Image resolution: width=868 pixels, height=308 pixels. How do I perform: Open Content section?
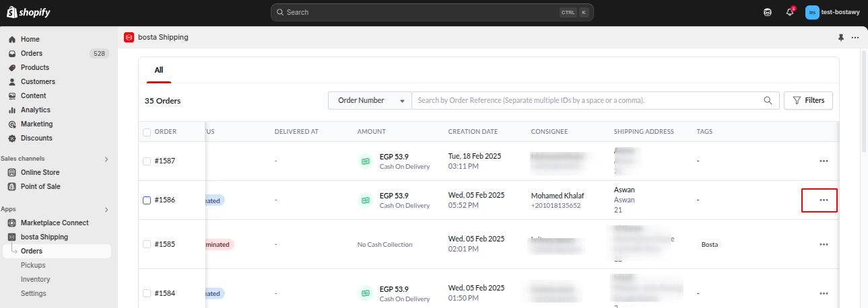33,95
